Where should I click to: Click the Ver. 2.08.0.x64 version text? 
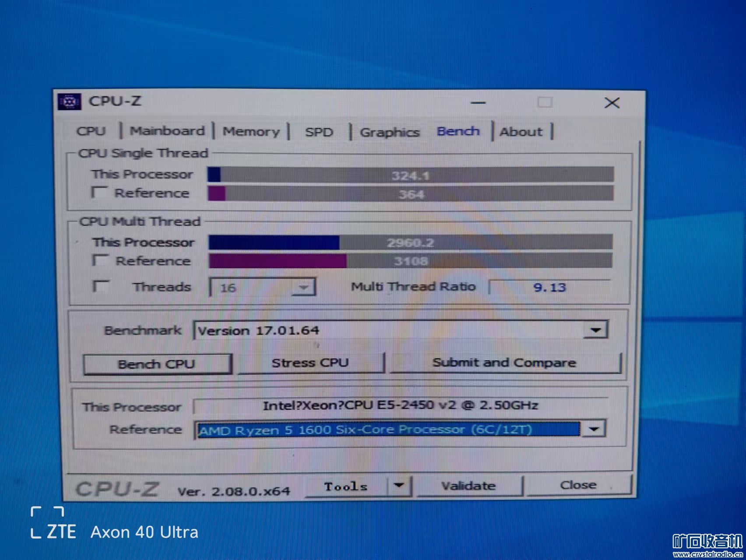tap(234, 491)
